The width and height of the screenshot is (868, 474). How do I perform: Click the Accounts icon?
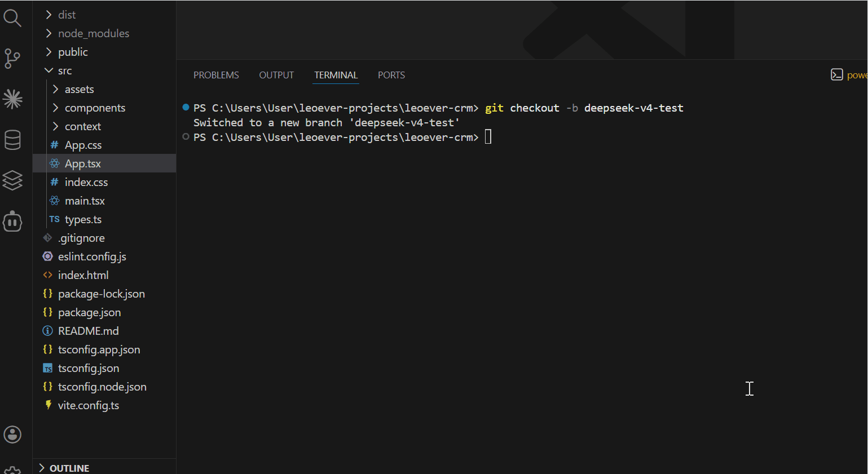[x=12, y=435]
